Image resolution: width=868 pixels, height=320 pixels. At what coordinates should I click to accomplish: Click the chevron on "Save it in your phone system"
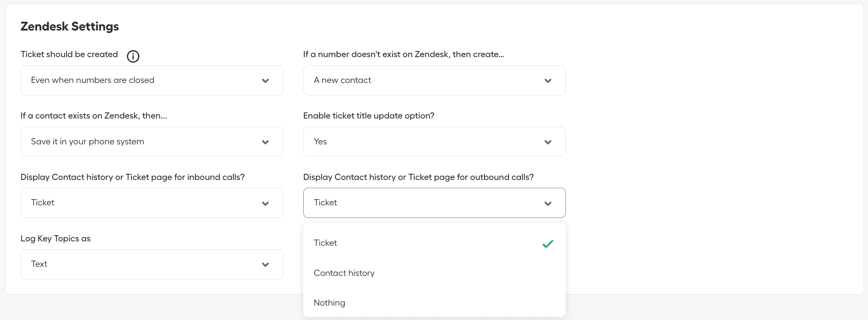pos(265,142)
